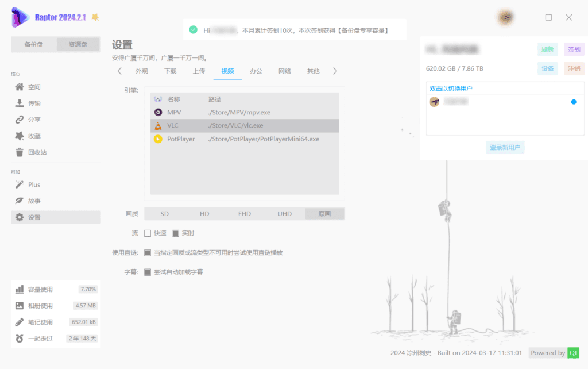Switch to the 外观 tab
The image size is (588, 369).
(x=141, y=71)
